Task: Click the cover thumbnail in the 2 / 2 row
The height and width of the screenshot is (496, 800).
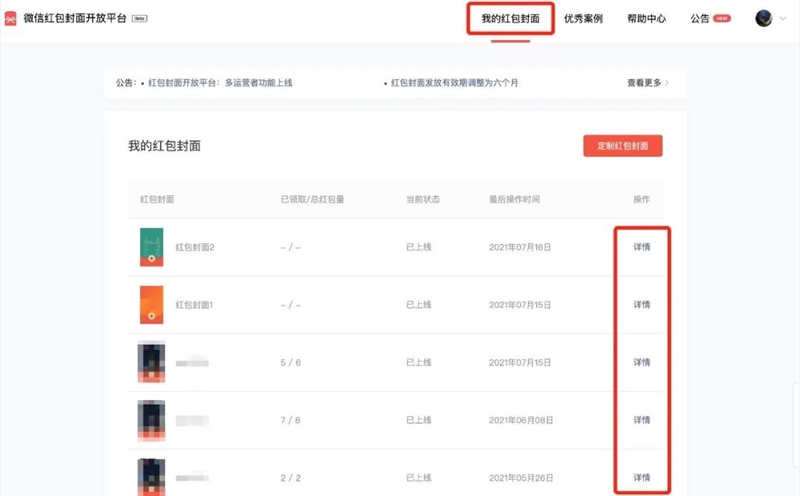Action: (x=152, y=477)
